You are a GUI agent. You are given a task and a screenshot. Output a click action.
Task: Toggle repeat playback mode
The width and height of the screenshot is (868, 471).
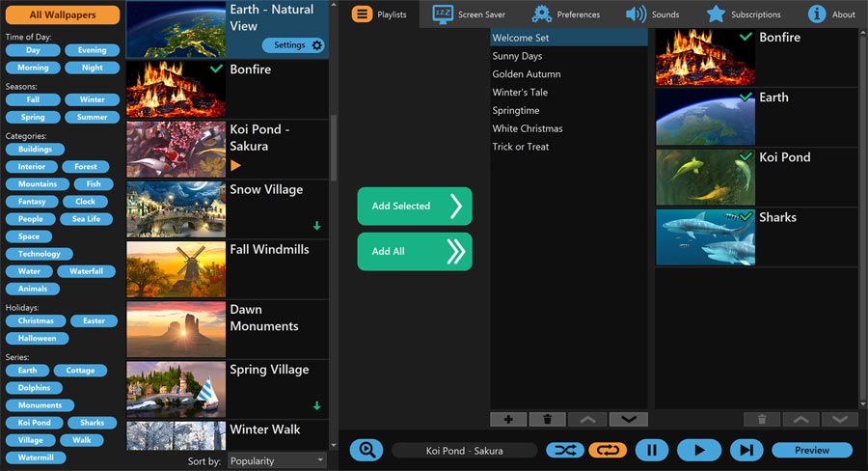(608, 450)
